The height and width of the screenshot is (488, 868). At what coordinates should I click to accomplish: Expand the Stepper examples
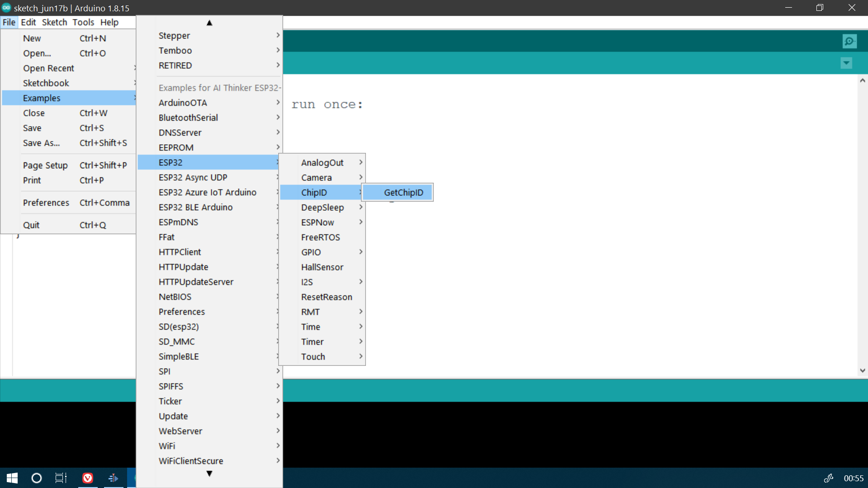coord(209,36)
